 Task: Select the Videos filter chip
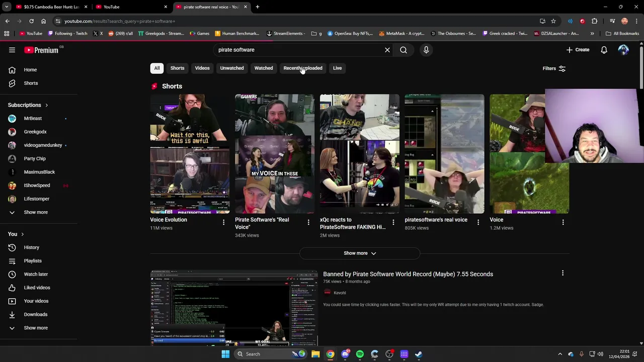click(202, 68)
